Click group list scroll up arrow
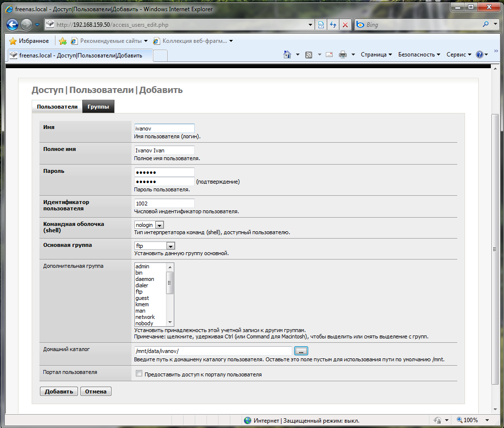This screenshot has height=428, width=504. click(170, 267)
